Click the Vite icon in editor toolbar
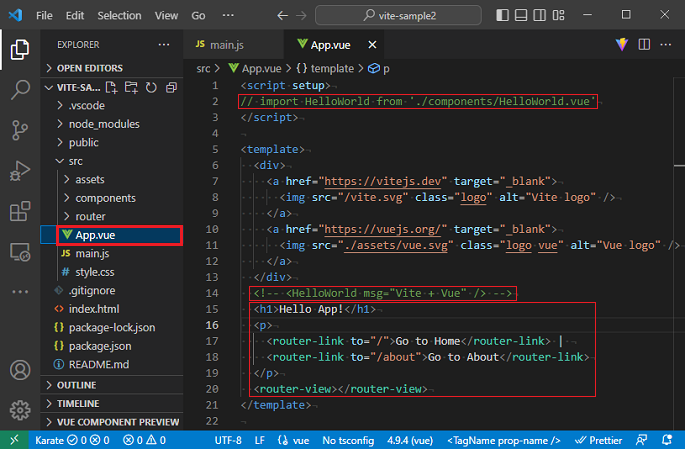 622,44
